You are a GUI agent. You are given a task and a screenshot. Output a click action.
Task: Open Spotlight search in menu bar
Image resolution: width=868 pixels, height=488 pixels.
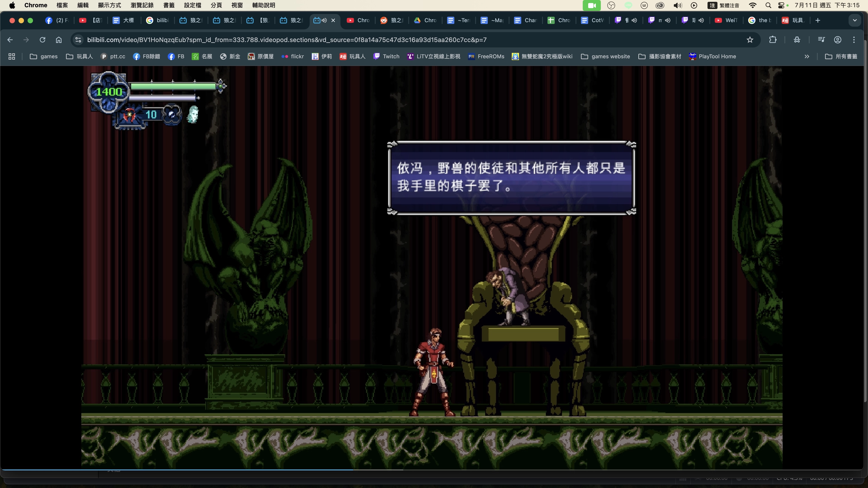(x=768, y=5)
